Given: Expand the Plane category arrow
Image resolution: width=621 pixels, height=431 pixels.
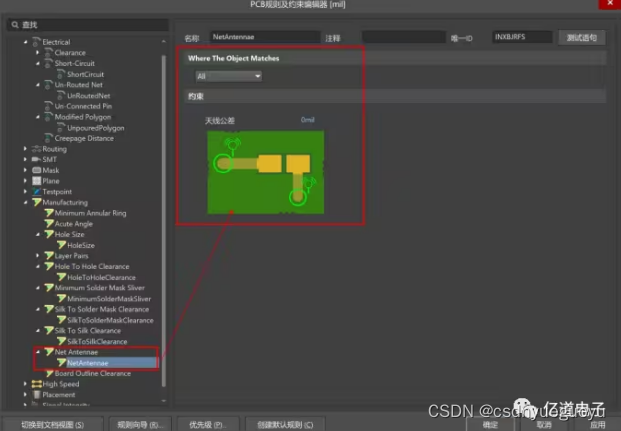Looking at the screenshot, I should click(x=25, y=181).
